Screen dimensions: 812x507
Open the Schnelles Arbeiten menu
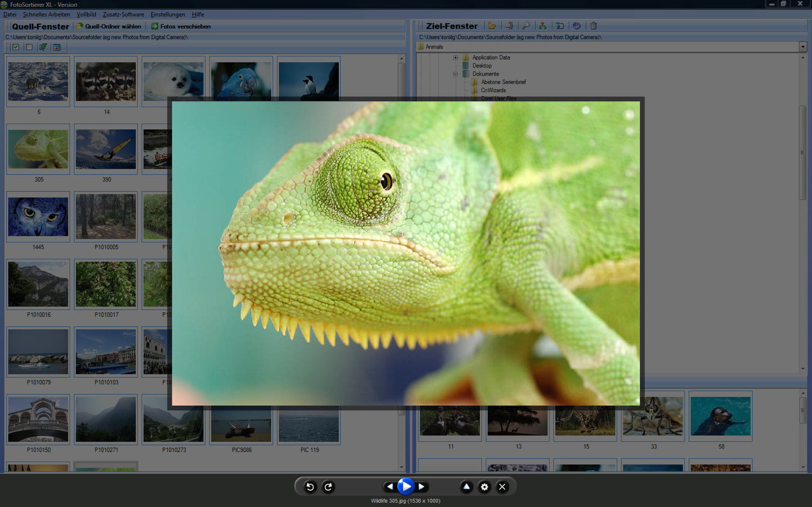(47, 15)
